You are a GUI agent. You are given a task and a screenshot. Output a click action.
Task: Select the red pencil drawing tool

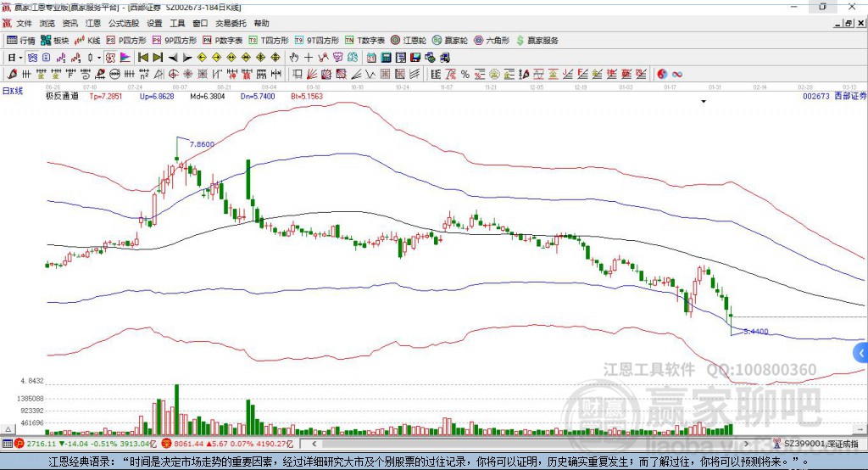point(12,74)
